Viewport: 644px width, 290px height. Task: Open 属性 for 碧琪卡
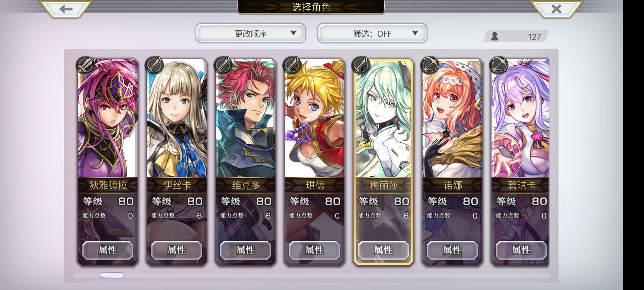point(521,250)
